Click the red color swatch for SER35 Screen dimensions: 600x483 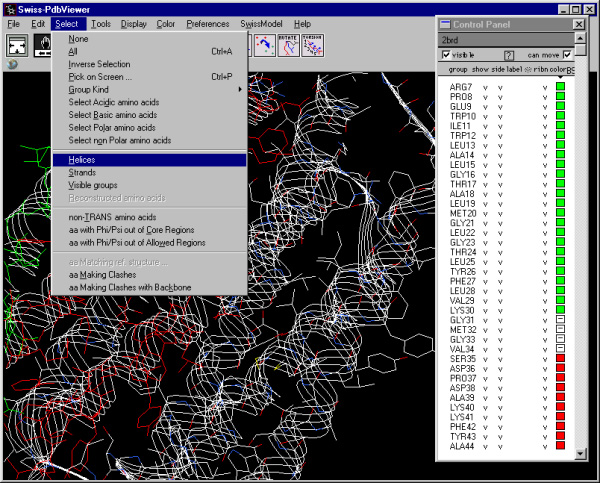tap(560, 357)
